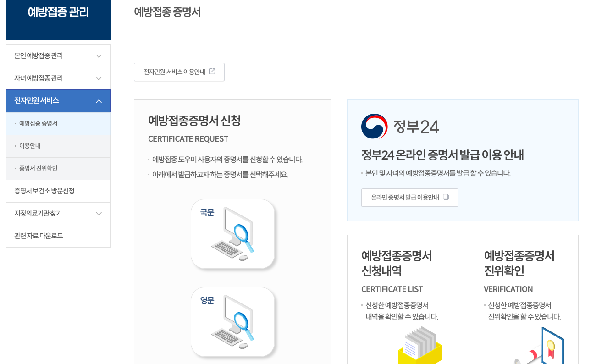Click 전자민원 서비스 이용안내 button
Viewport: 596px width, 364px height.
coord(179,72)
